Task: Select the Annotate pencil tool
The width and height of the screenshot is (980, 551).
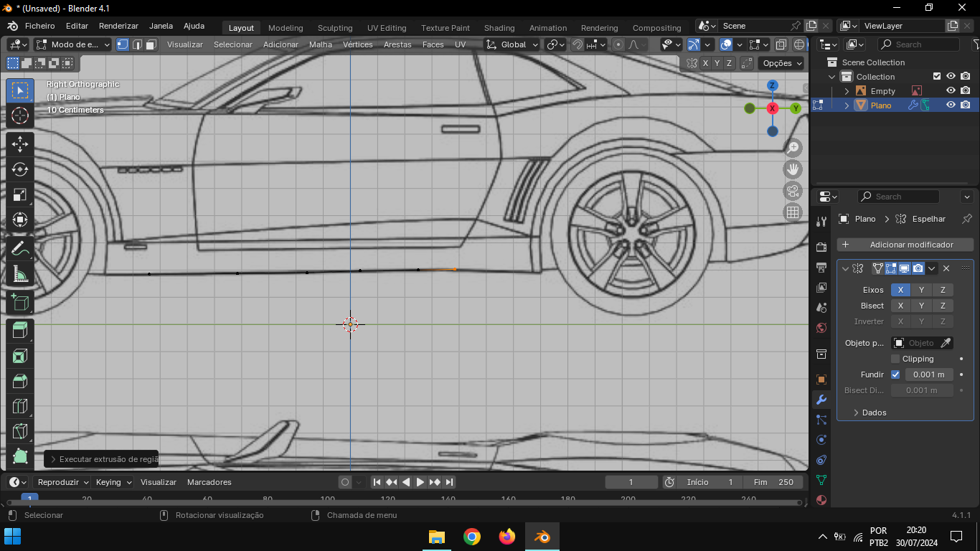Action: (x=20, y=248)
